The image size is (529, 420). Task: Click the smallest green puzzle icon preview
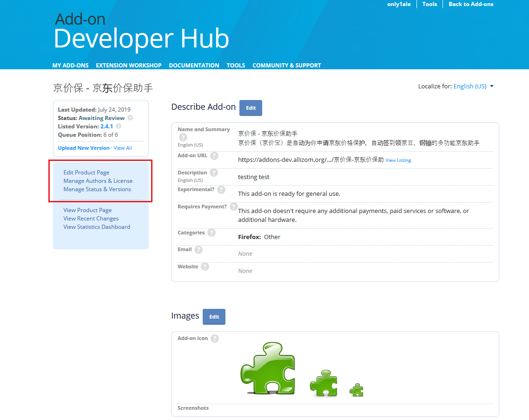(356, 390)
